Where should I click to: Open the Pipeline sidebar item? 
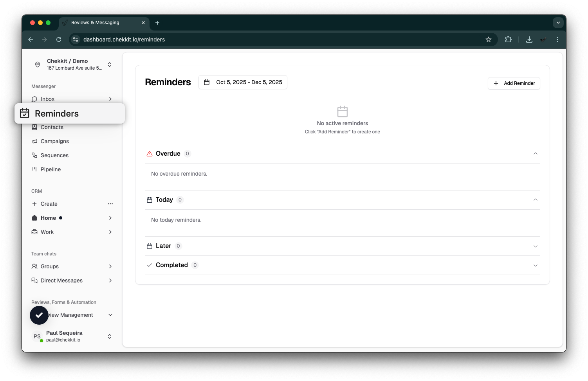coord(72,169)
